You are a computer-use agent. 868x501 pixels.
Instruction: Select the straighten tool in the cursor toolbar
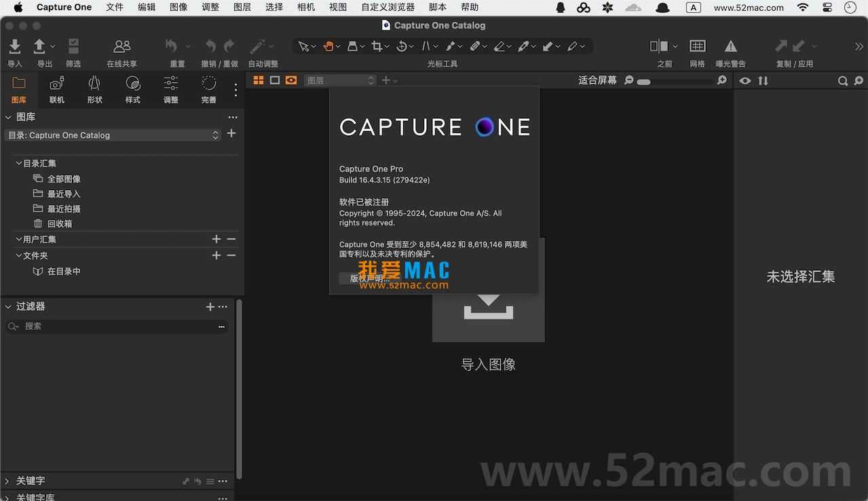pos(428,46)
